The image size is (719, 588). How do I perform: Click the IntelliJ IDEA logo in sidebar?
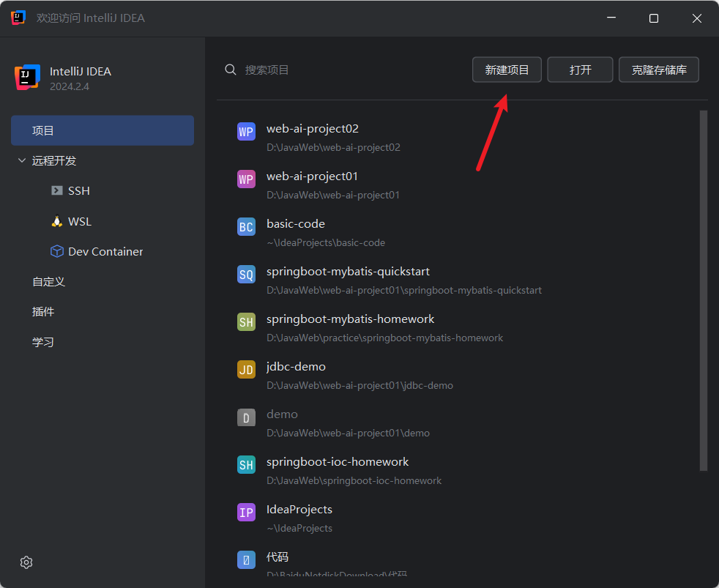pyautogui.click(x=28, y=77)
